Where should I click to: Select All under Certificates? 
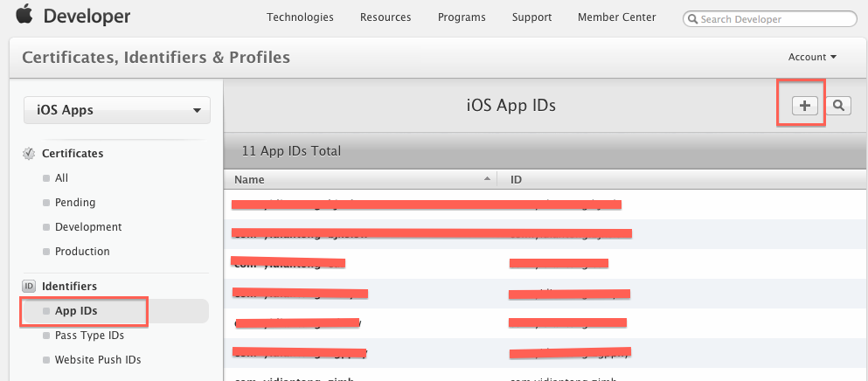tap(61, 178)
